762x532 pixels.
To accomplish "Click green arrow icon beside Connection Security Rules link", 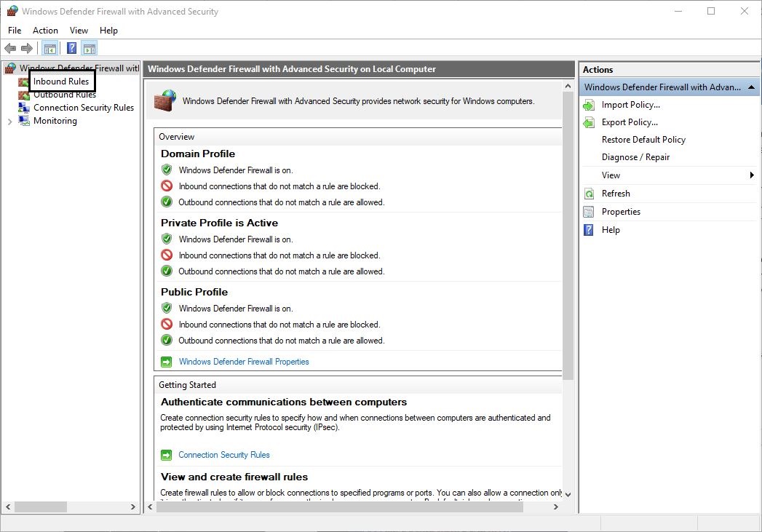I will point(166,456).
